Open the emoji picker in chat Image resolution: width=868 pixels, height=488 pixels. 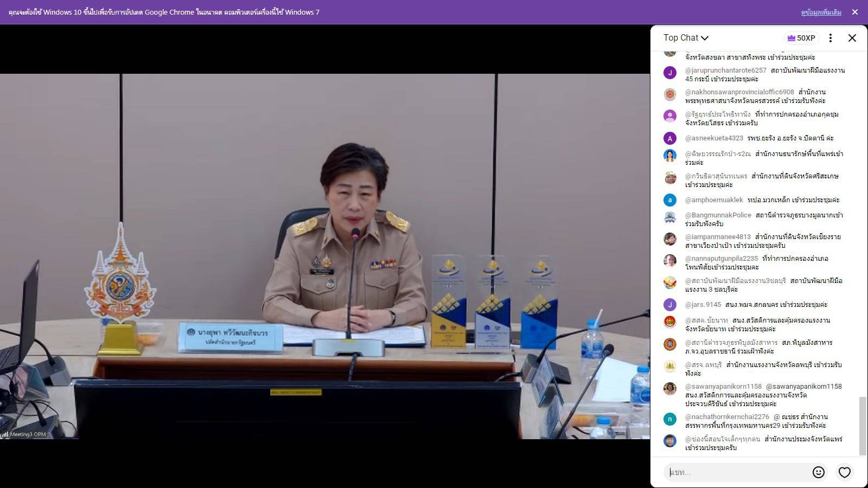coord(818,472)
